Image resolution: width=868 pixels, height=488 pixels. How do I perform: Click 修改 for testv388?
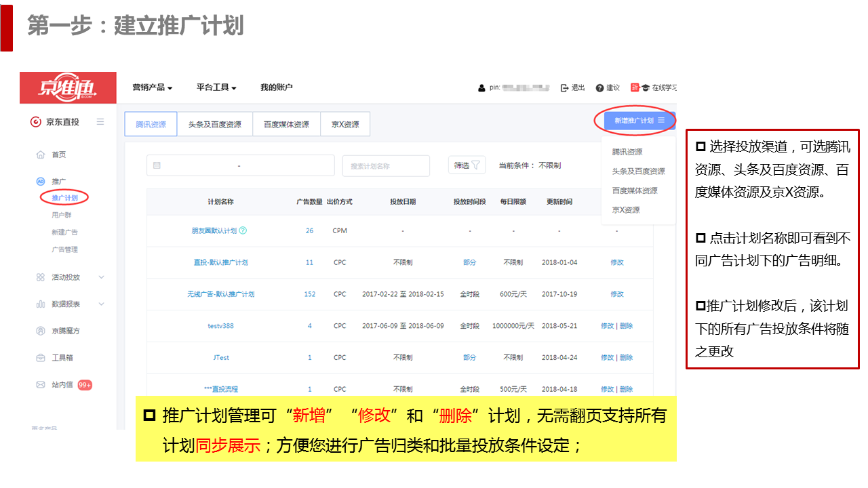click(608, 326)
